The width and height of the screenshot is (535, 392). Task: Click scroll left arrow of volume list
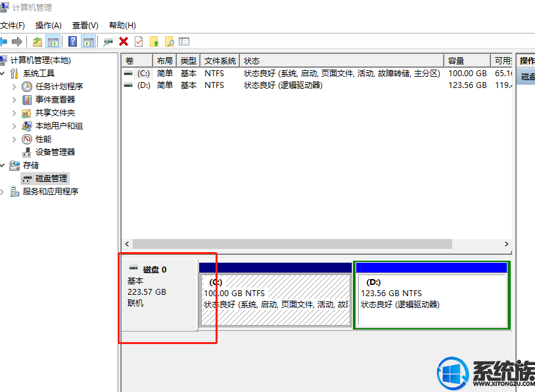coord(127,244)
